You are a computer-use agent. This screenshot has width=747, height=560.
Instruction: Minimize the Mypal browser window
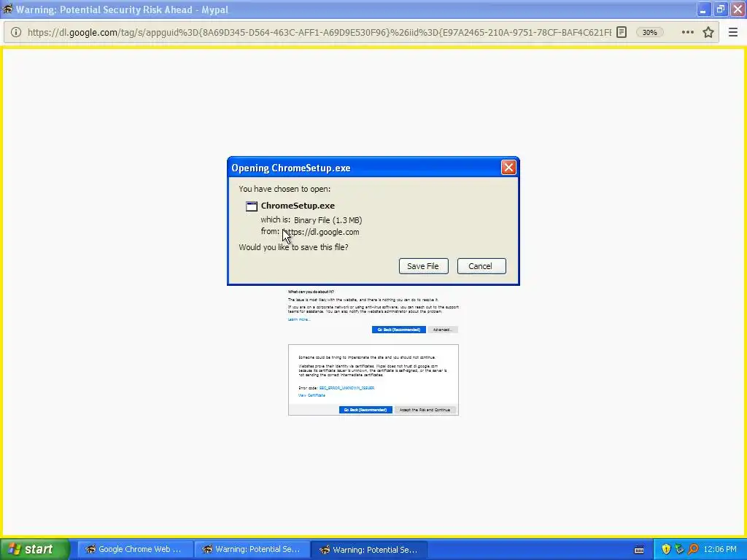703,9
